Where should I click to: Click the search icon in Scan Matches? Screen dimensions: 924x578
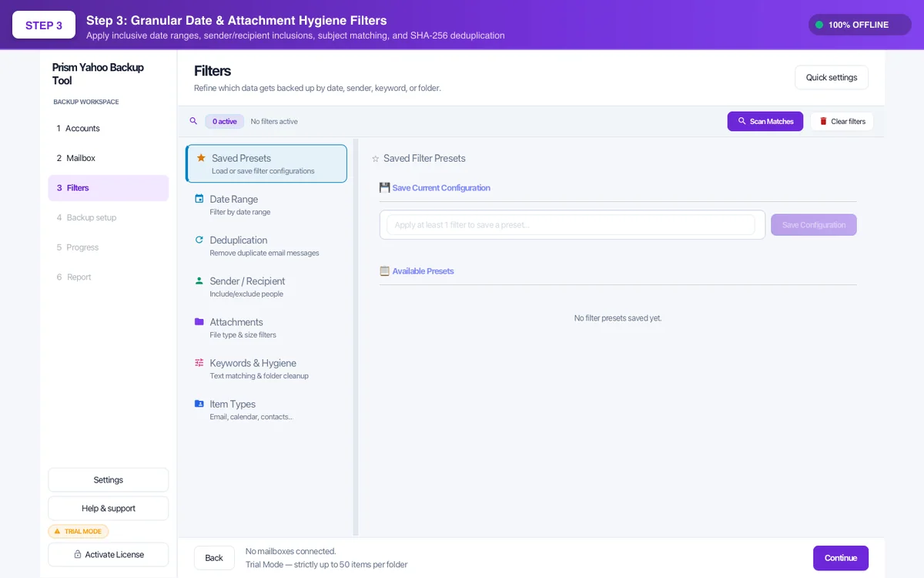(742, 121)
